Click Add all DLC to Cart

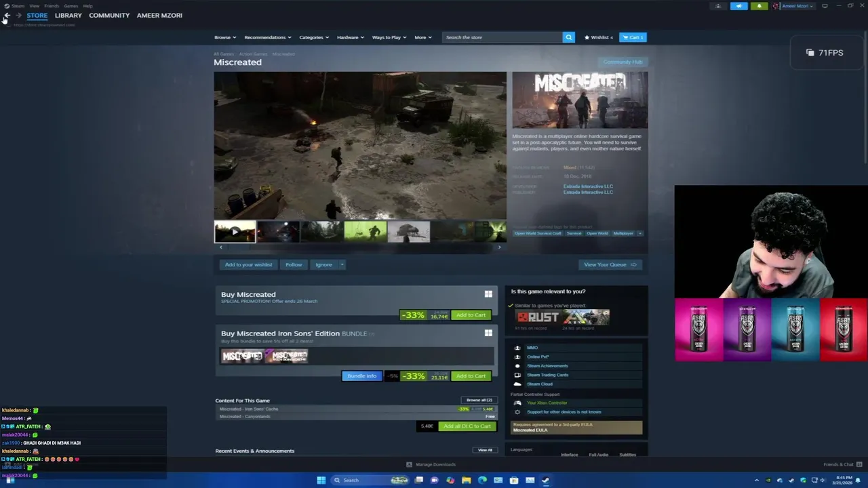pyautogui.click(x=467, y=426)
